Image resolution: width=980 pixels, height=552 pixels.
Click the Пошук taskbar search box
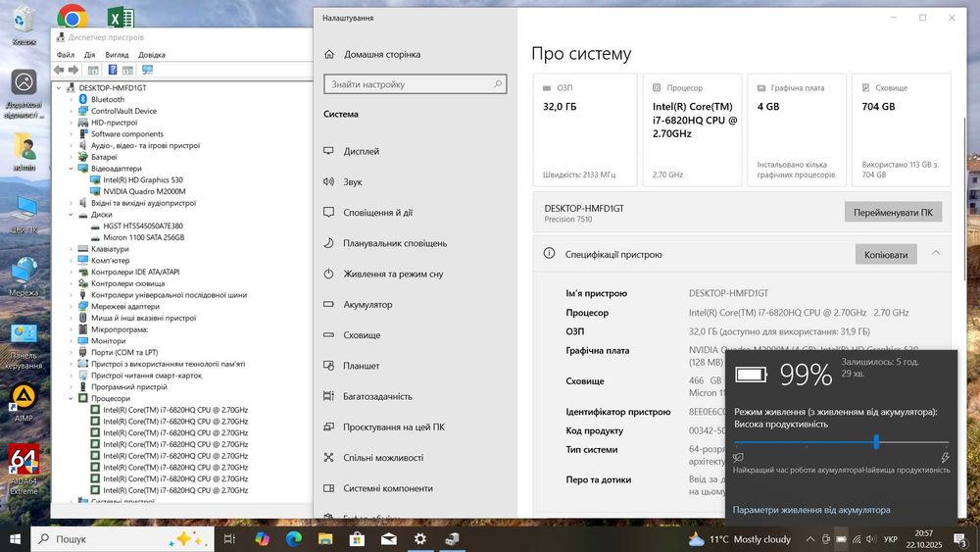coord(122,538)
